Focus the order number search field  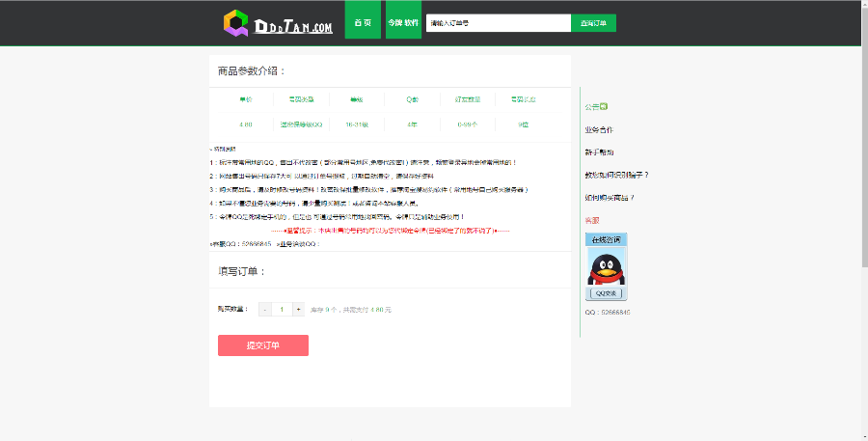(499, 23)
